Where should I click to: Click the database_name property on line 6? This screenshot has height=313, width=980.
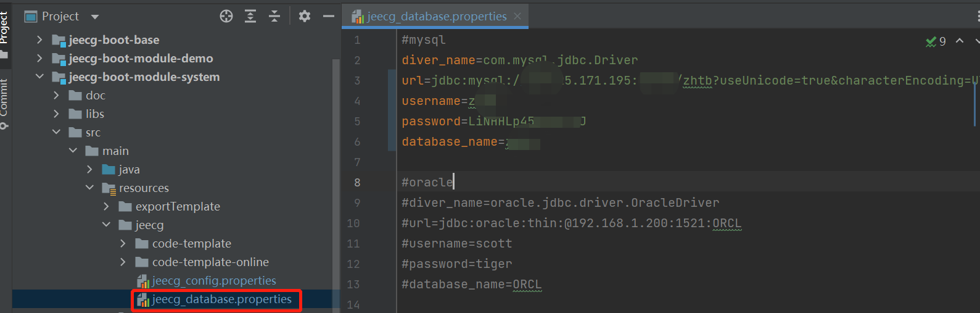pyautogui.click(x=471, y=142)
